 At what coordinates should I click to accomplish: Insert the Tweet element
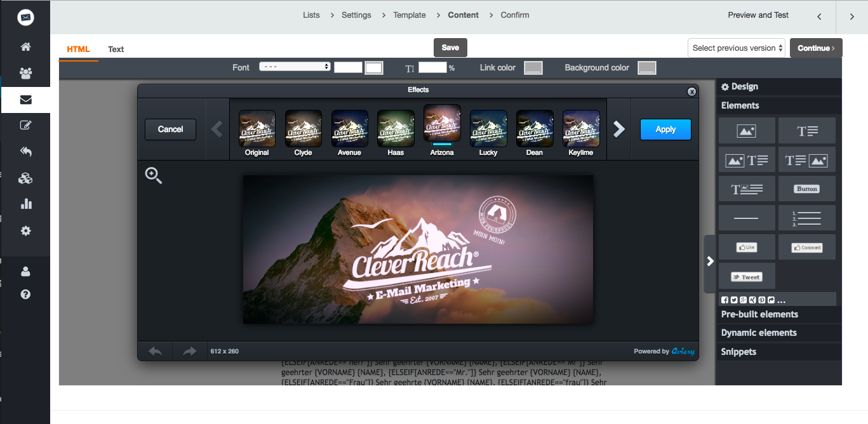click(x=747, y=276)
